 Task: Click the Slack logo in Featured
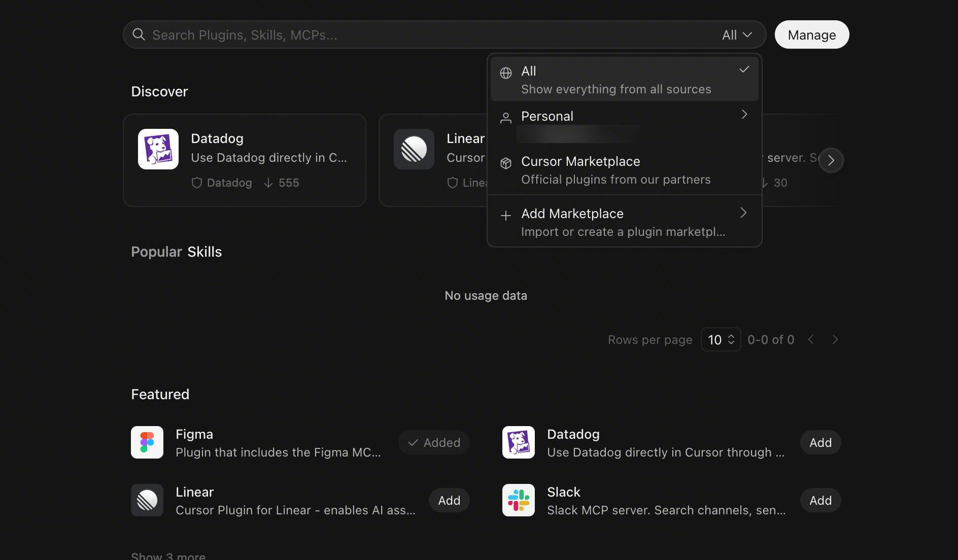pyautogui.click(x=519, y=500)
